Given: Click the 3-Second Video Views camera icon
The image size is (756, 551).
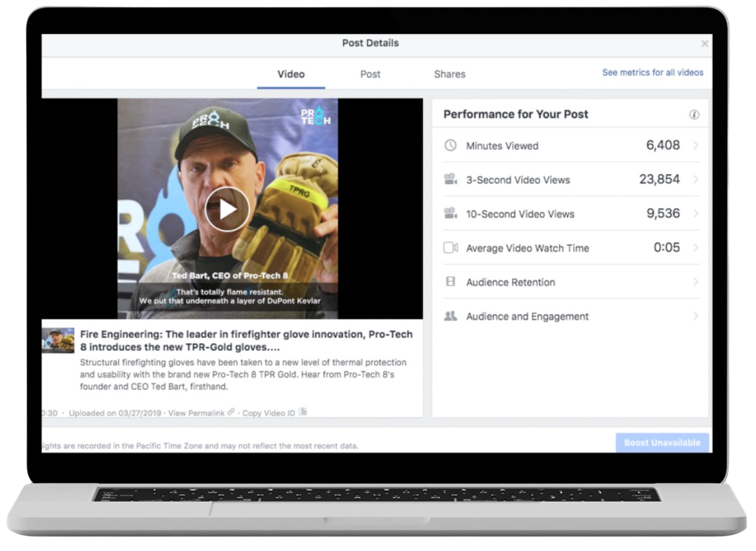Looking at the screenshot, I should pos(450,179).
